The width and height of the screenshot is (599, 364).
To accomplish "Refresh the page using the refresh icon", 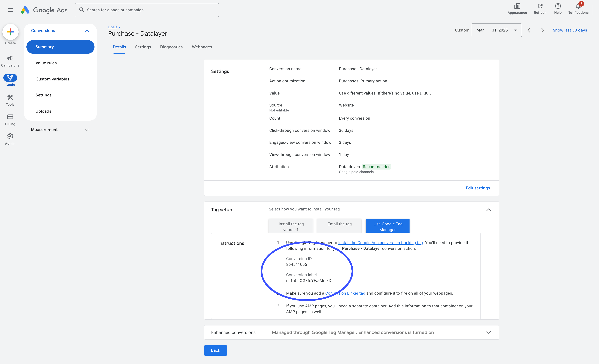I will pos(540,6).
